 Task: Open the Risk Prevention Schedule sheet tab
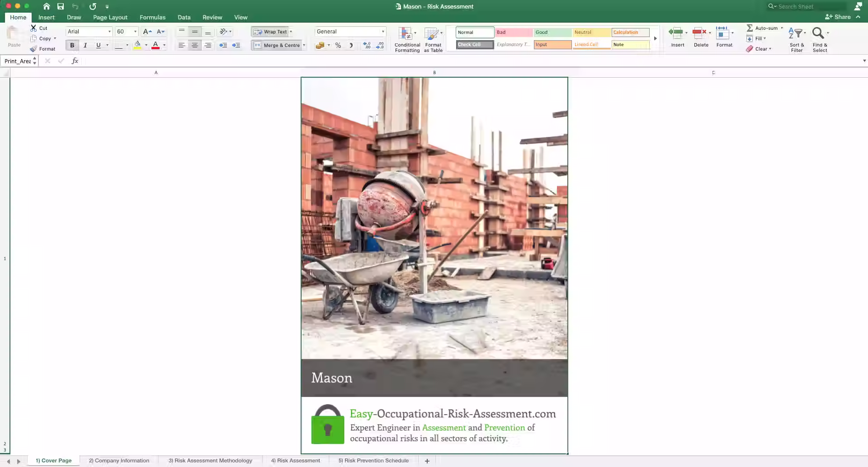point(373,460)
